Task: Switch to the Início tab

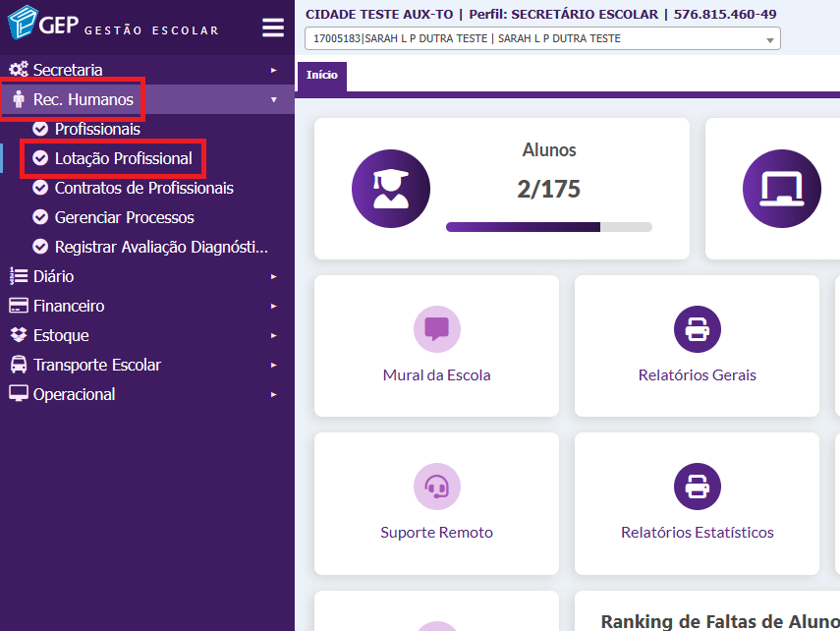Action: 321,76
